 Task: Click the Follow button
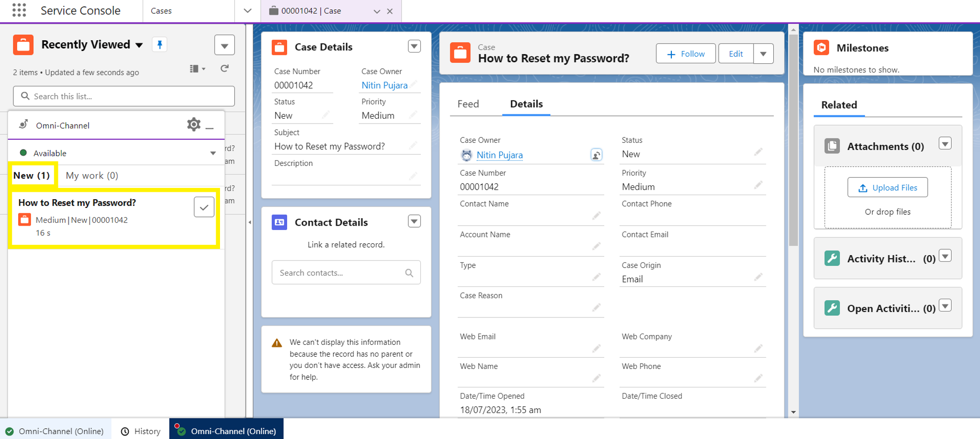[x=686, y=54]
